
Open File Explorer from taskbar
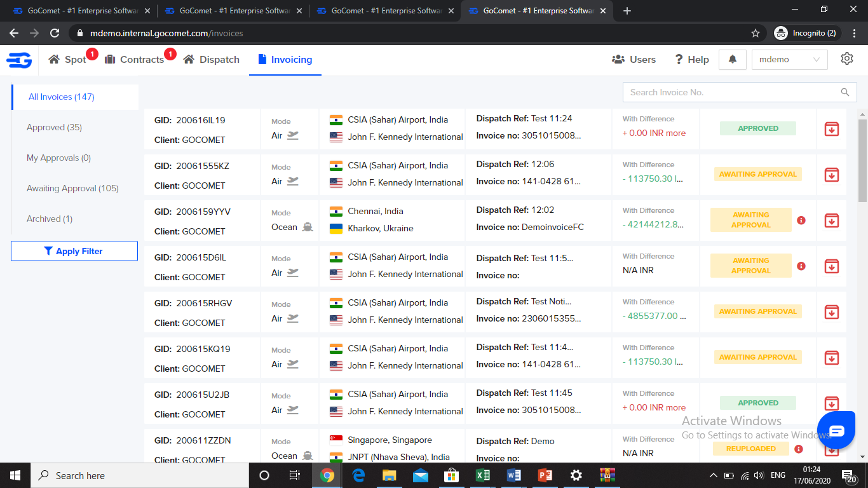[390, 475]
